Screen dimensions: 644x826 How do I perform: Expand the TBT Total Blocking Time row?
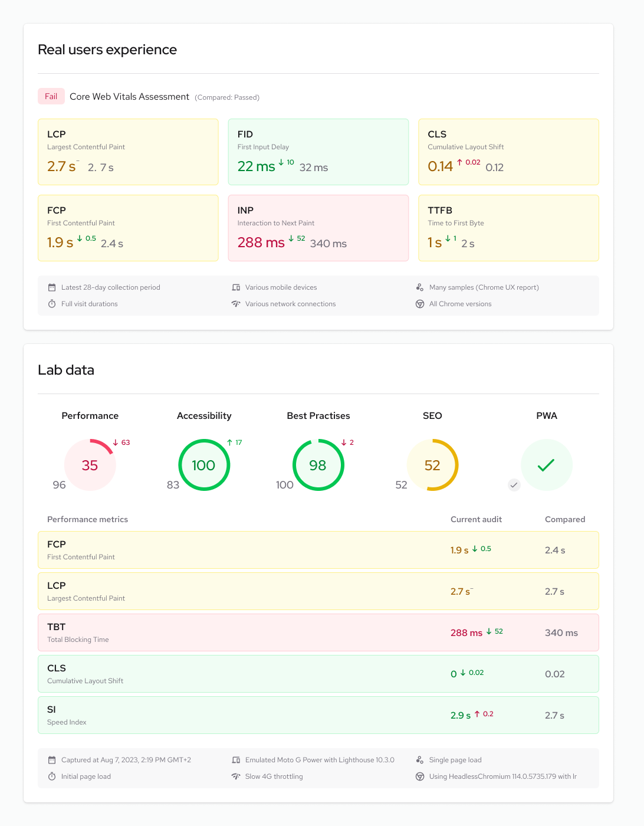[318, 632]
